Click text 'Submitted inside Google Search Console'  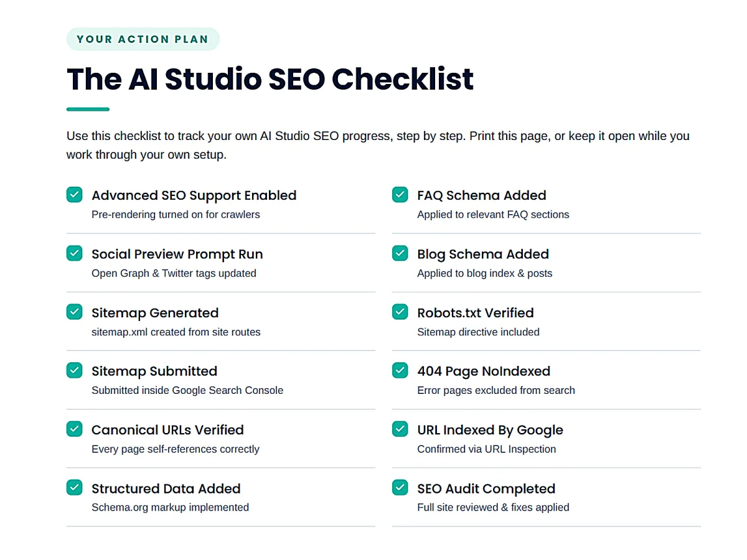click(x=187, y=390)
